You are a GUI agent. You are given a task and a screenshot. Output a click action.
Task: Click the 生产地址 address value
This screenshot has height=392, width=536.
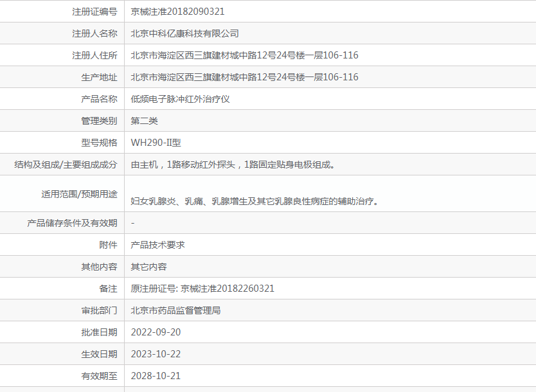pos(244,77)
